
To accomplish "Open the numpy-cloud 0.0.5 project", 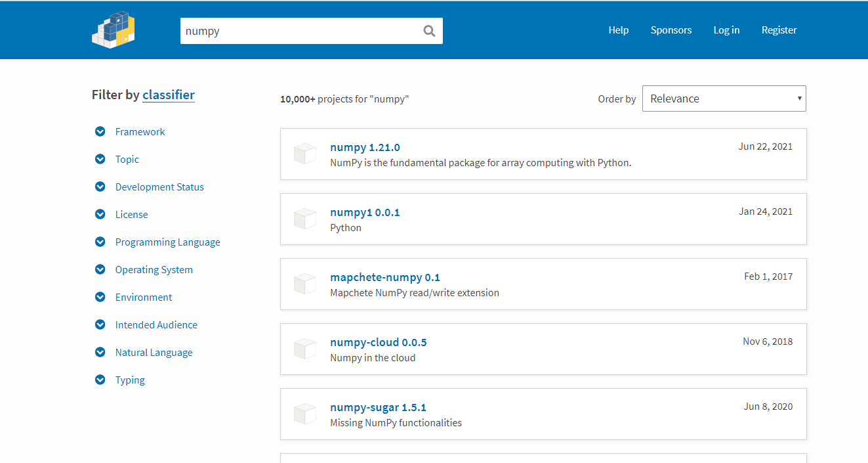I will 379,342.
